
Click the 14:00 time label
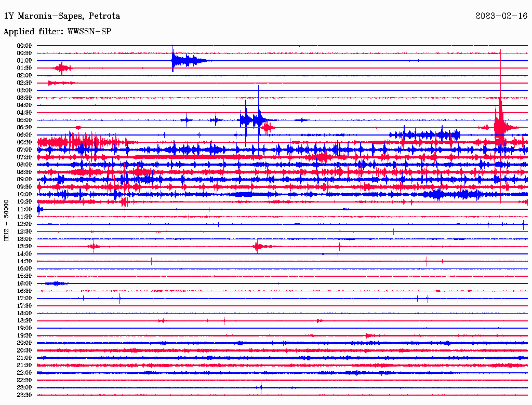click(x=24, y=254)
